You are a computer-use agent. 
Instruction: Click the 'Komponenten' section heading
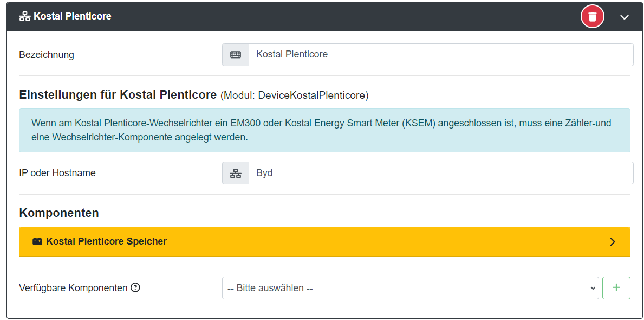(59, 213)
